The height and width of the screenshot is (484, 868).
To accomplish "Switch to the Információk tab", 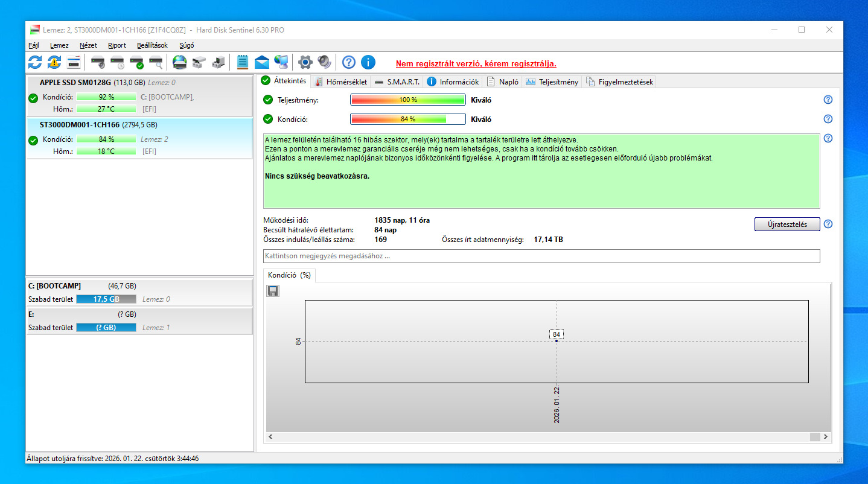I will click(x=453, y=81).
